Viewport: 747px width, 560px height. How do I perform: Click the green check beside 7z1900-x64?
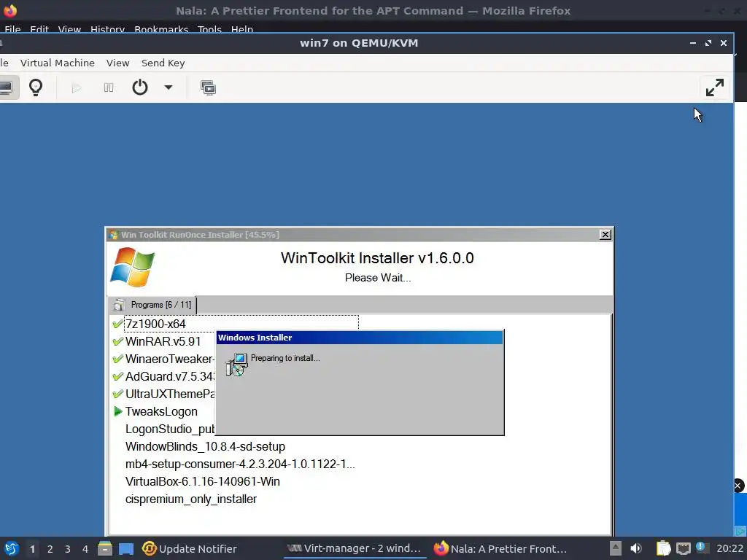coord(117,324)
